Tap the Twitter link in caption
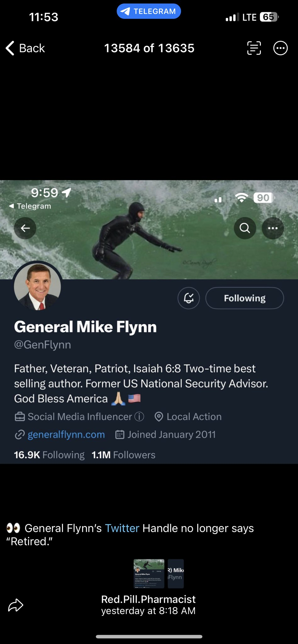 tap(122, 528)
